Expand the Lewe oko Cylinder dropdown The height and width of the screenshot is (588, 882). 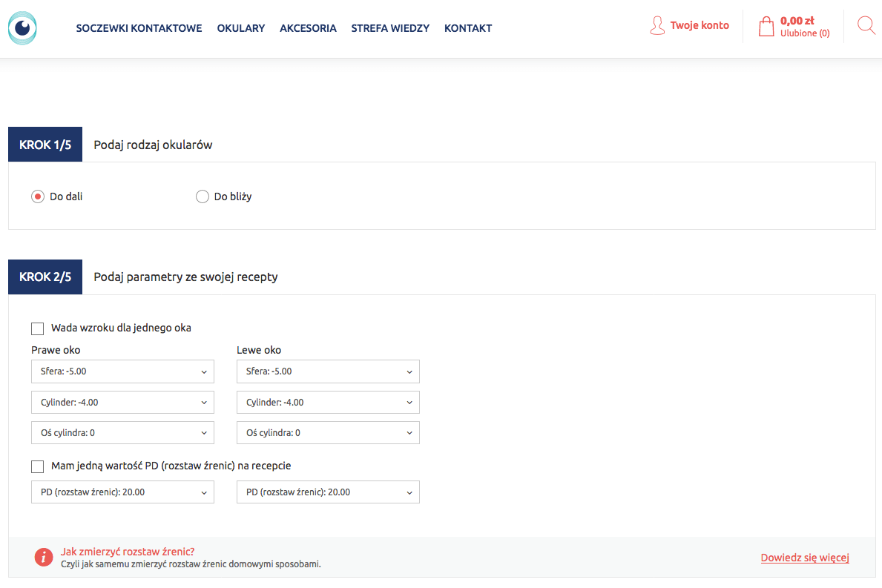(x=328, y=403)
